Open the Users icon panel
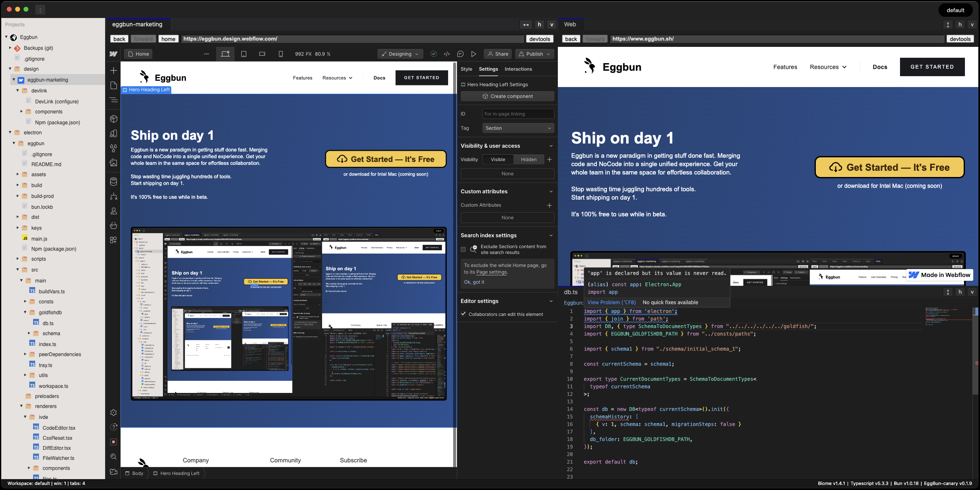This screenshot has height=490, width=980. (x=113, y=211)
